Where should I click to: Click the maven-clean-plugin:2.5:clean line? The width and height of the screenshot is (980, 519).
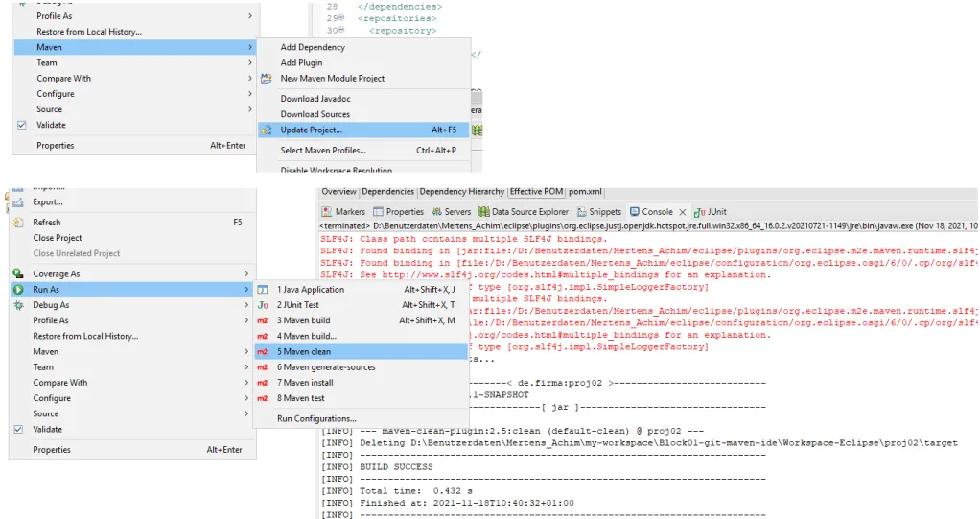(x=512, y=431)
